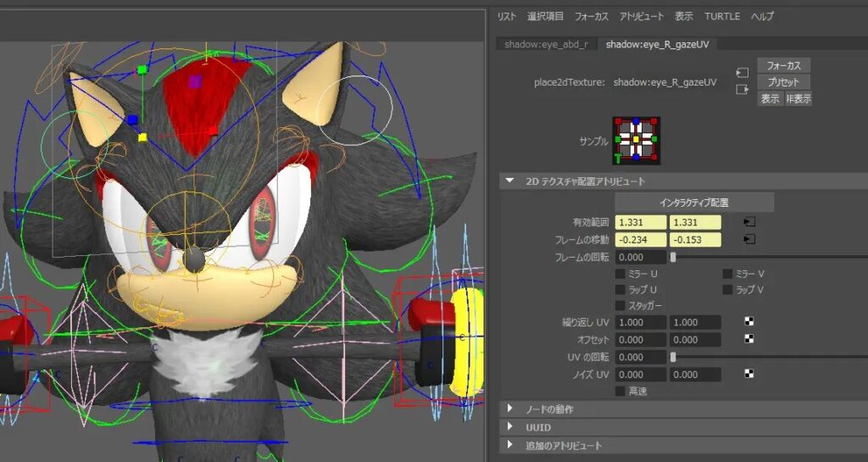Enable the ミラー U checkbox
This screenshot has width=868, height=462.
620,274
